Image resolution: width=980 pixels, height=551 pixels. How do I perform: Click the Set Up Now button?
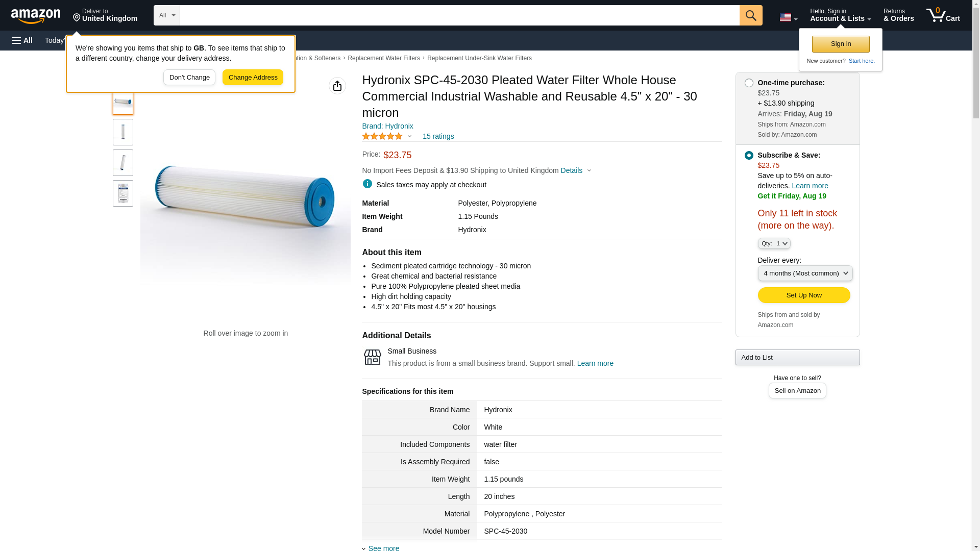pyautogui.click(x=803, y=295)
